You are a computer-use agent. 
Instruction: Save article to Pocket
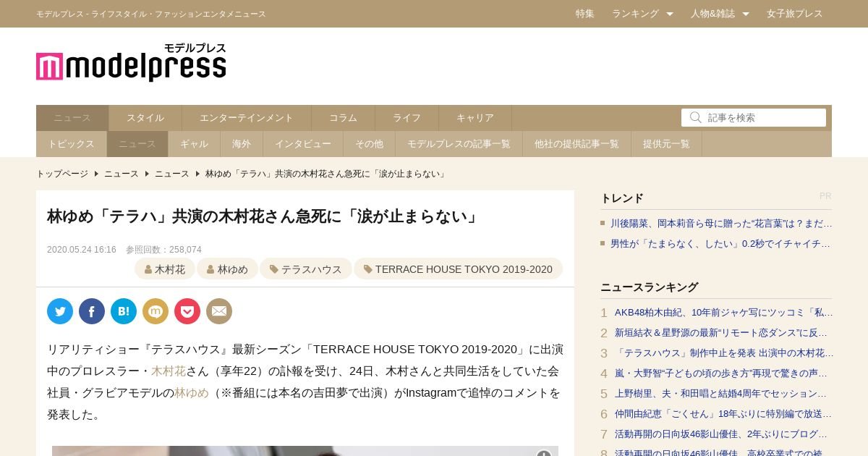(187, 311)
